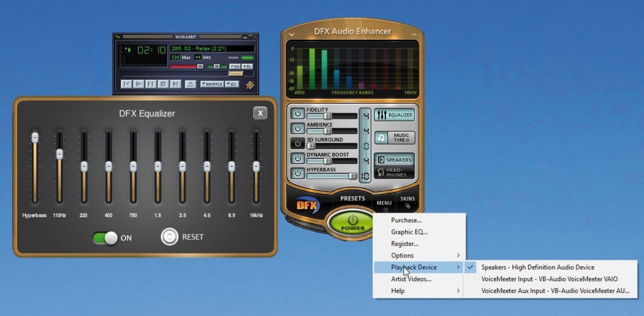Toggle repeat mode in Winamp

pos(232,84)
